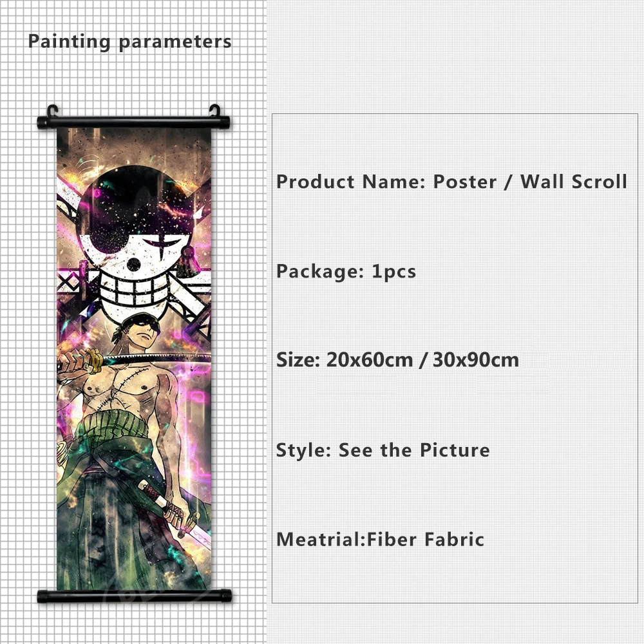Click the 'Wall Scroll' words
Viewport: 644px width, 644px height.
coord(573,182)
